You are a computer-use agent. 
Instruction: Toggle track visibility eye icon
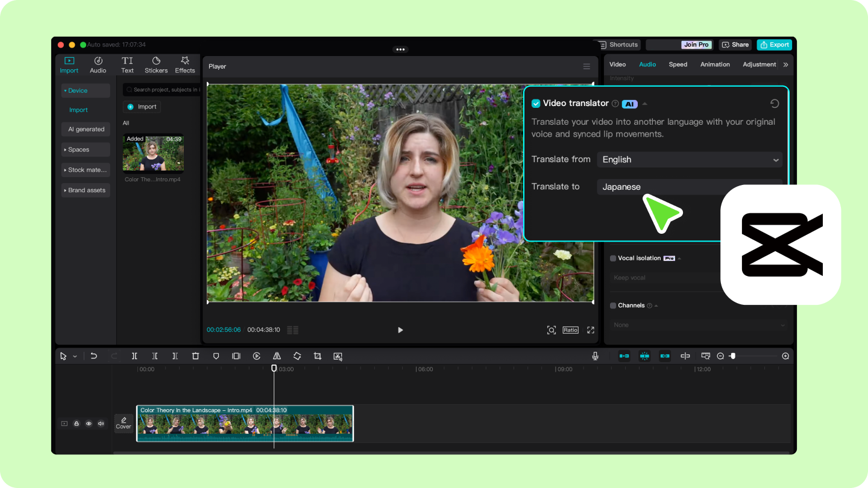89,424
